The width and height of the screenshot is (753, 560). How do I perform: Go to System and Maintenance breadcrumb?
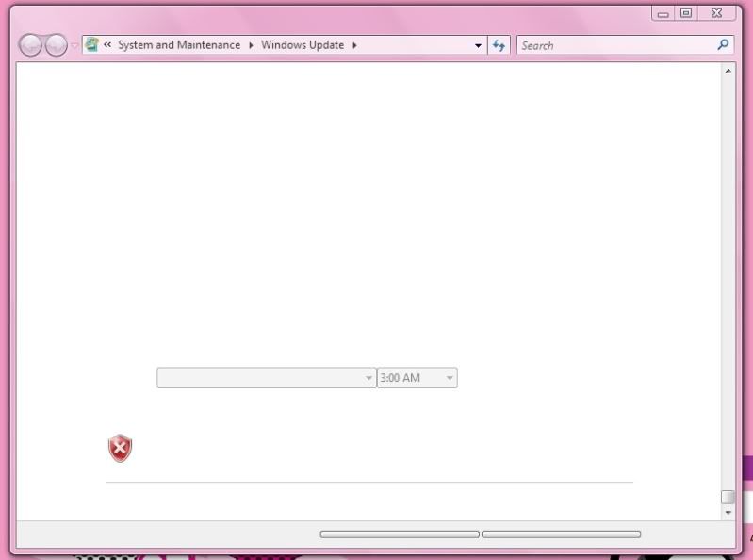[x=179, y=45]
